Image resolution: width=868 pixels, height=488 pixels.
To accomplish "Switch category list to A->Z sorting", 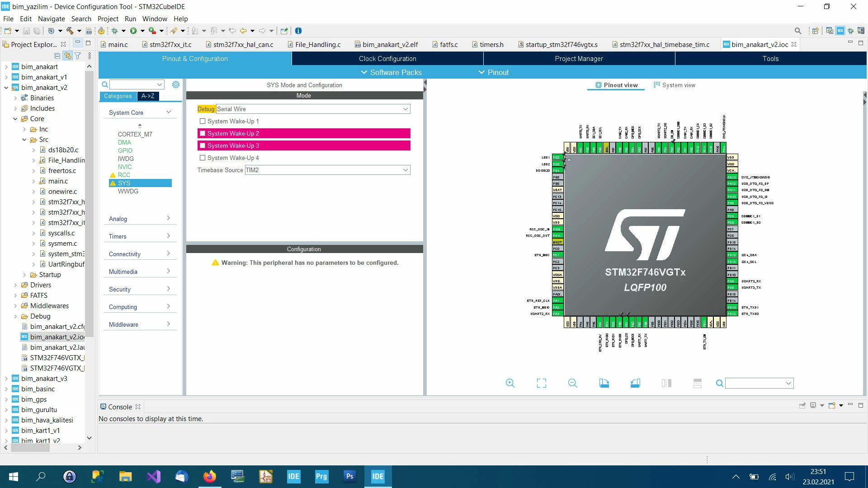I will pyautogui.click(x=148, y=96).
